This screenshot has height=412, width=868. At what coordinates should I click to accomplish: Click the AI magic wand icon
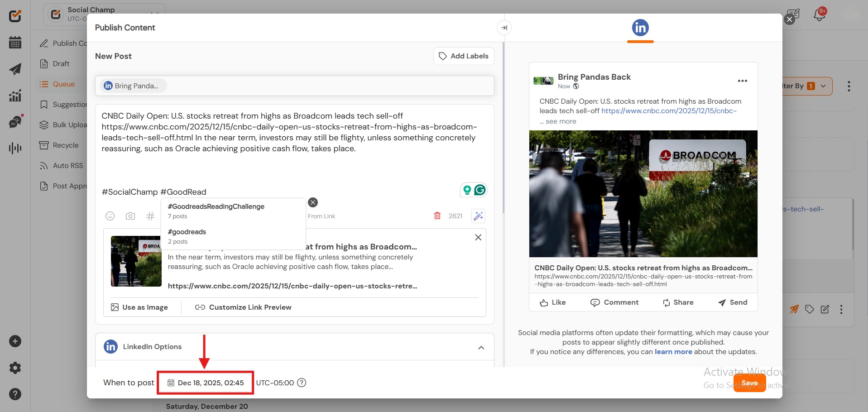[478, 216]
